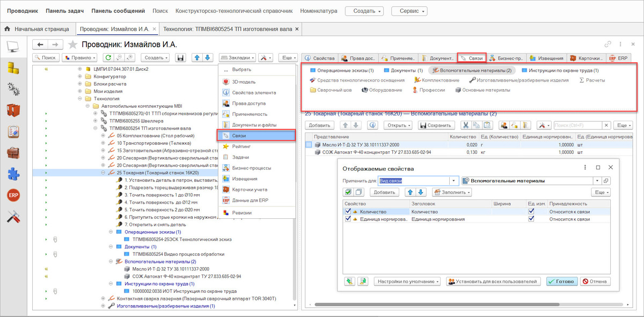Open the monitor icon in left sidebar
Screen dimensions: 644x317
pyautogui.click(x=13, y=47)
